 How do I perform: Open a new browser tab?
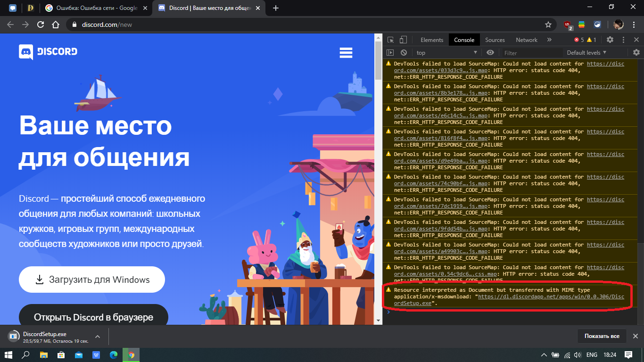pyautogui.click(x=276, y=8)
